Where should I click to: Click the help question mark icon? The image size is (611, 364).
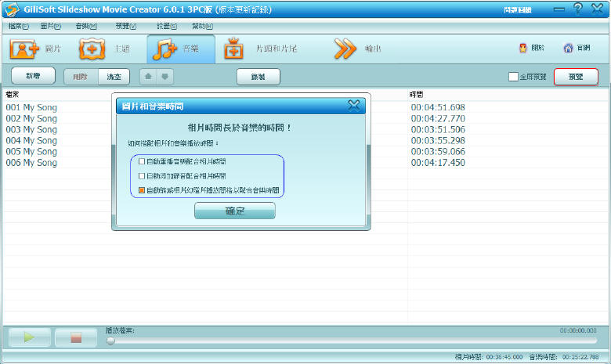coord(578,9)
